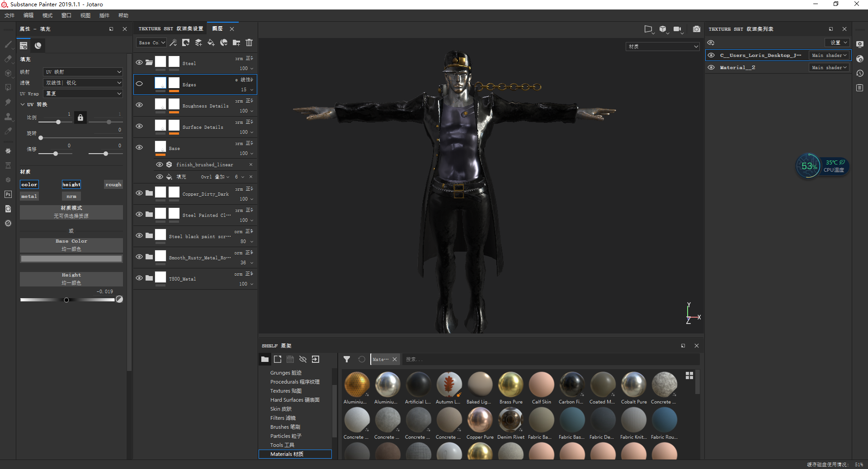This screenshot has height=469, width=868.
Task: Delete the selected layer with trash icon
Action: coord(249,42)
